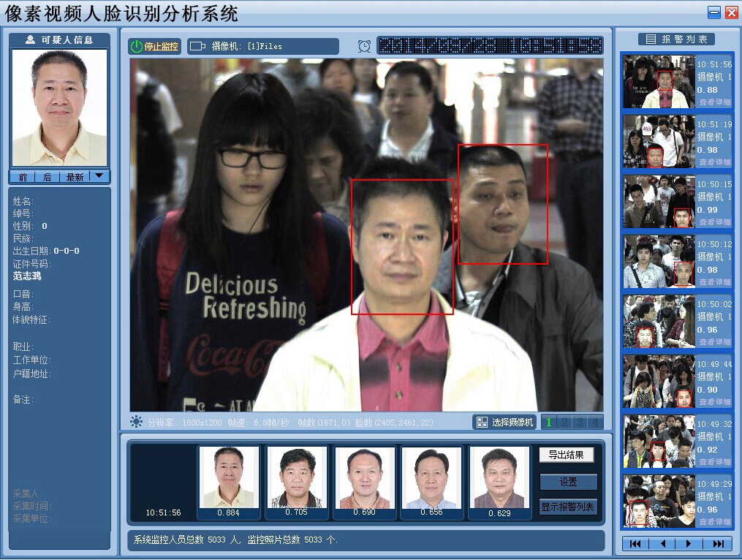Open dropdown arrow next to 最新
This screenshot has height=560, width=742.
tap(99, 177)
